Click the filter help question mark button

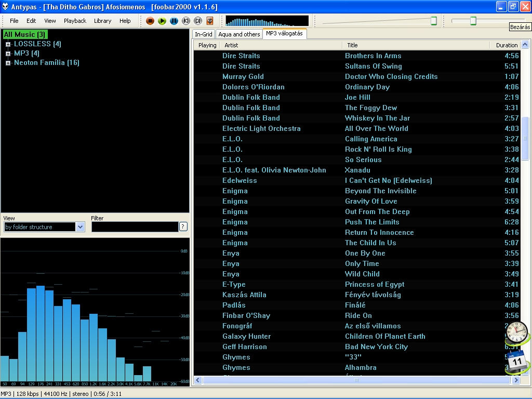(183, 227)
